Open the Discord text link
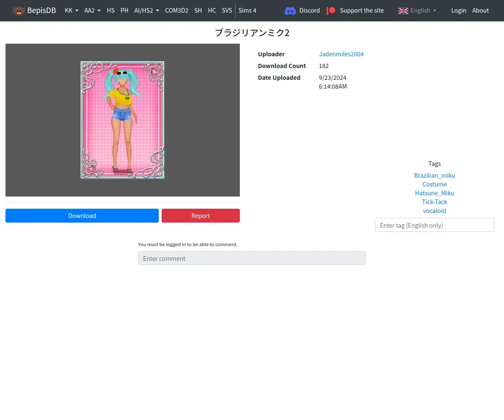The image size is (504, 420). point(310,10)
